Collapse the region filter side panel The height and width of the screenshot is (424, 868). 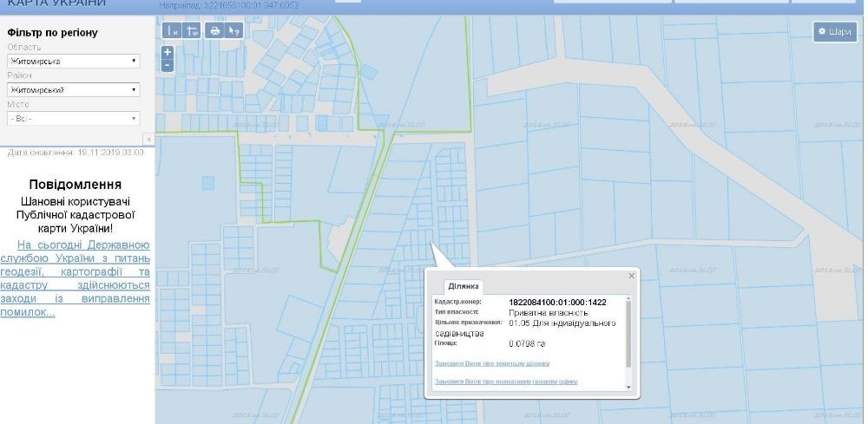point(148,139)
